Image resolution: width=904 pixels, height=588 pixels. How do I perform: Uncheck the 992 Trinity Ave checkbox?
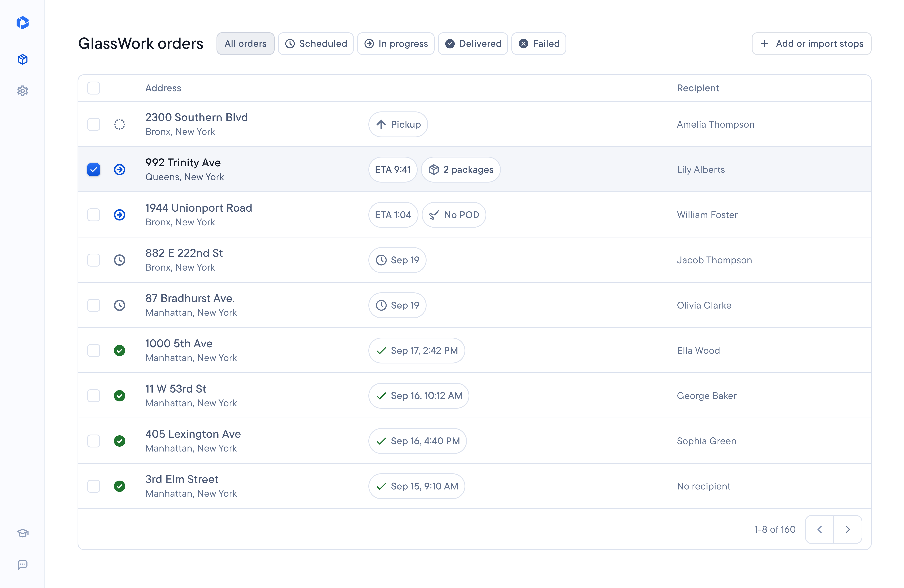94,169
